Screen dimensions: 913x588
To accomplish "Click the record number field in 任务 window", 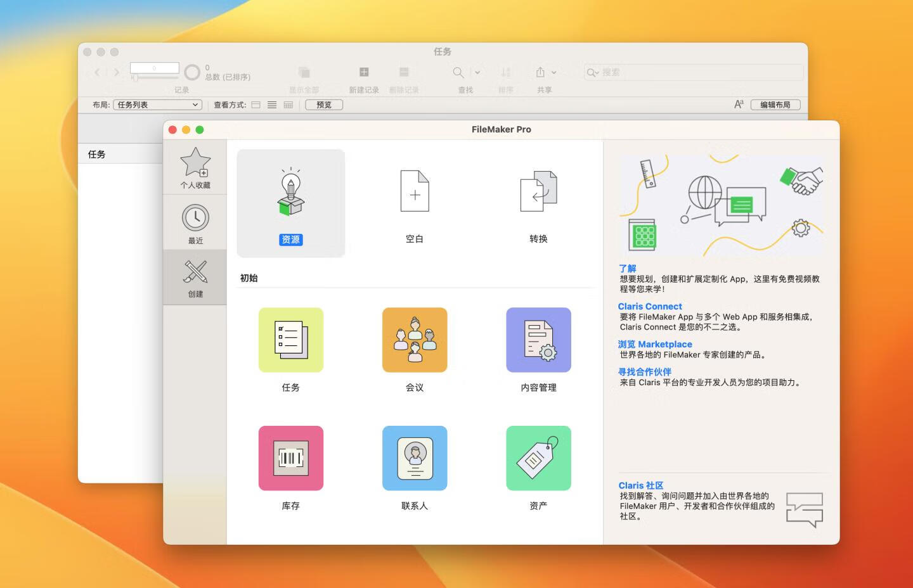I will click(155, 68).
